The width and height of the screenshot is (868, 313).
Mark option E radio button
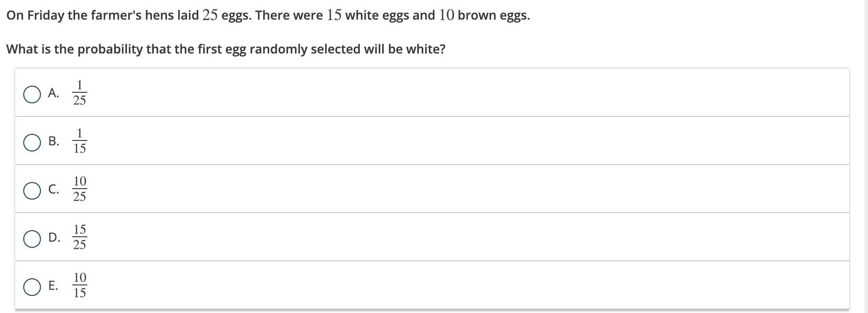click(32, 287)
